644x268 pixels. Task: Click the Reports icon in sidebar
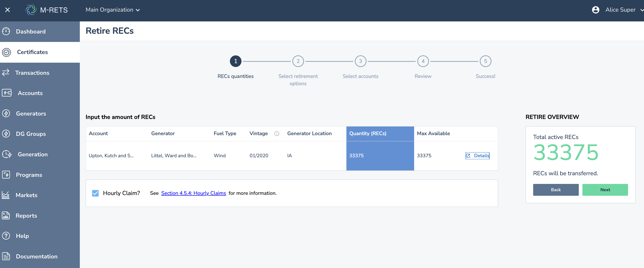pyautogui.click(x=6, y=216)
